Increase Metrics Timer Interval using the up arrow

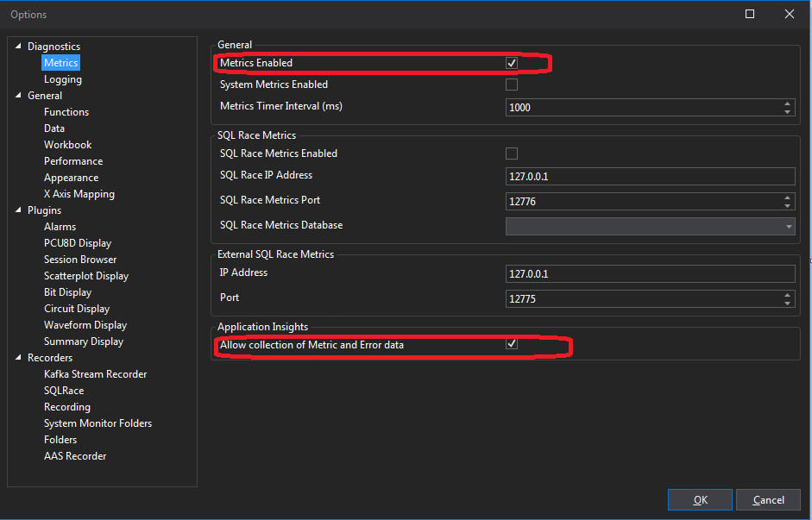(x=786, y=103)
